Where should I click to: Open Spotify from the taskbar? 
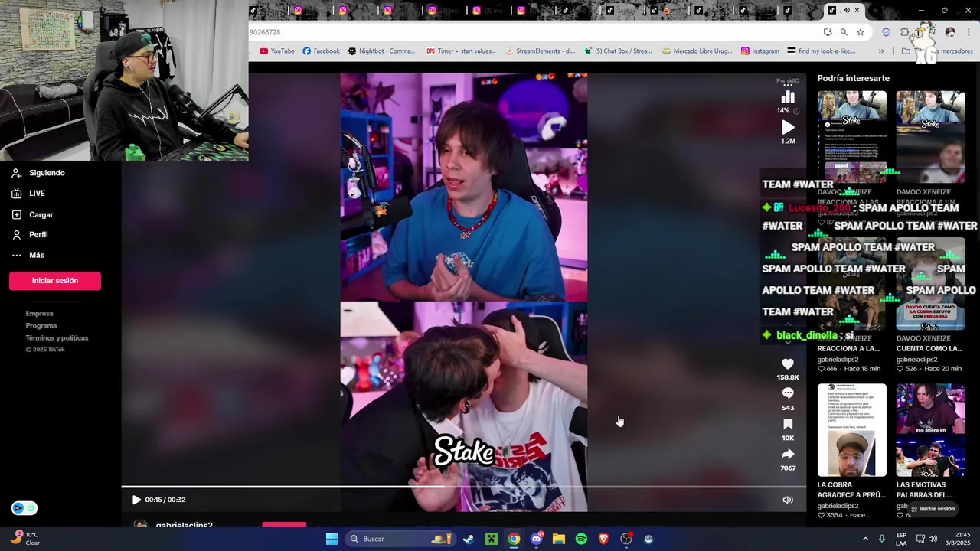click(581, 539)
